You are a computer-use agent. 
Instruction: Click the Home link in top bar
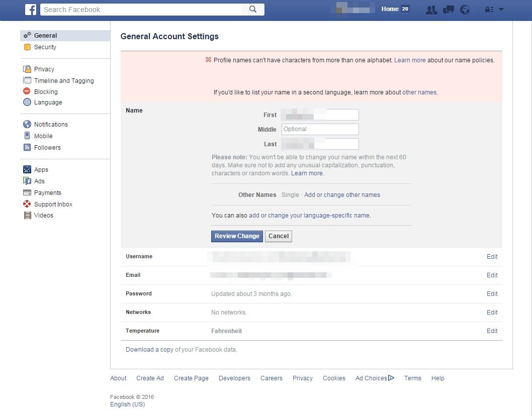(x=390, y=9)
